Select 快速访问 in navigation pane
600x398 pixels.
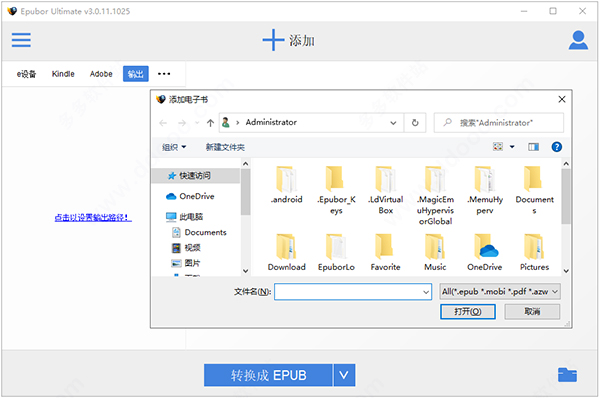195,176
